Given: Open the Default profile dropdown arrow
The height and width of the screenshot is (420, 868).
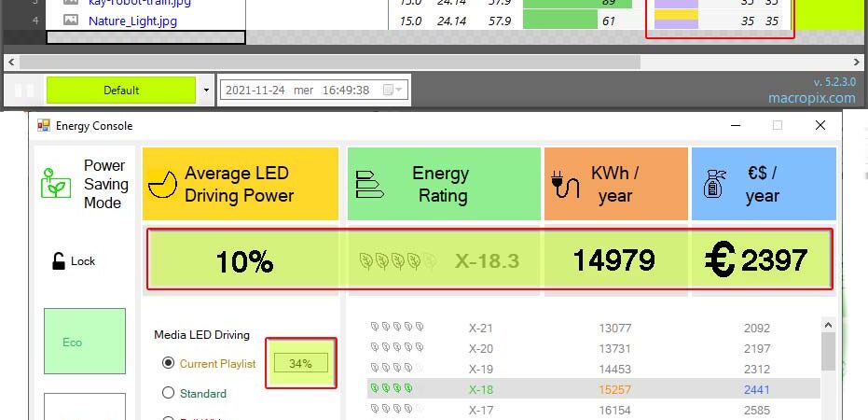Looking at the screenshot, I should (205, 91).
